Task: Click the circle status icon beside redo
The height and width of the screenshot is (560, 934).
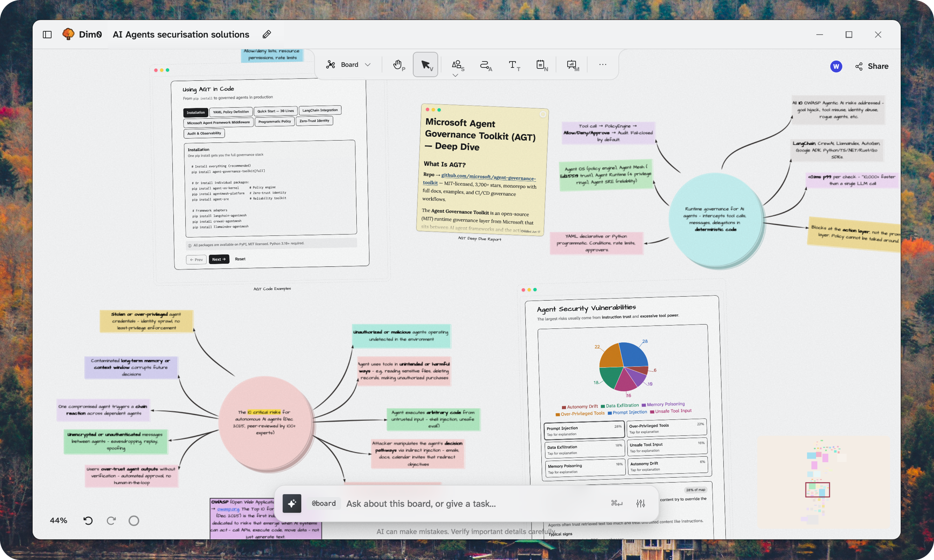Action: tap(134, 520)
